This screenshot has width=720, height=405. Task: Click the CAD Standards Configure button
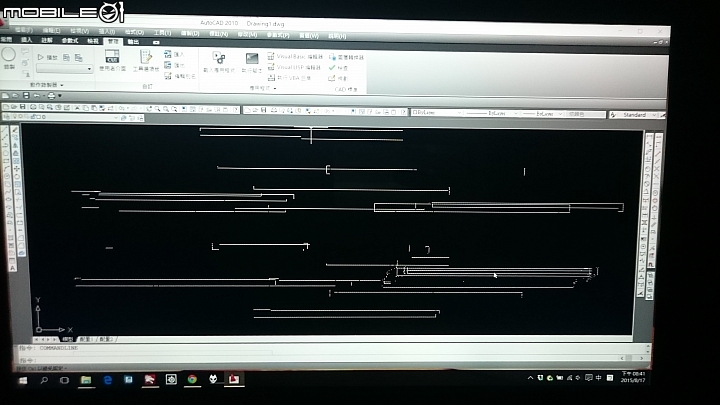[338, 78]
